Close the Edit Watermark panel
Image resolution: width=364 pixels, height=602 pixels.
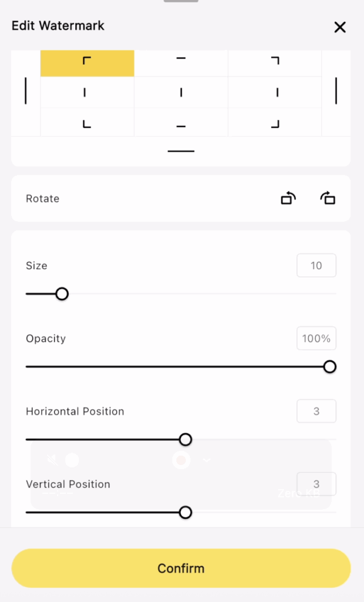340,27
